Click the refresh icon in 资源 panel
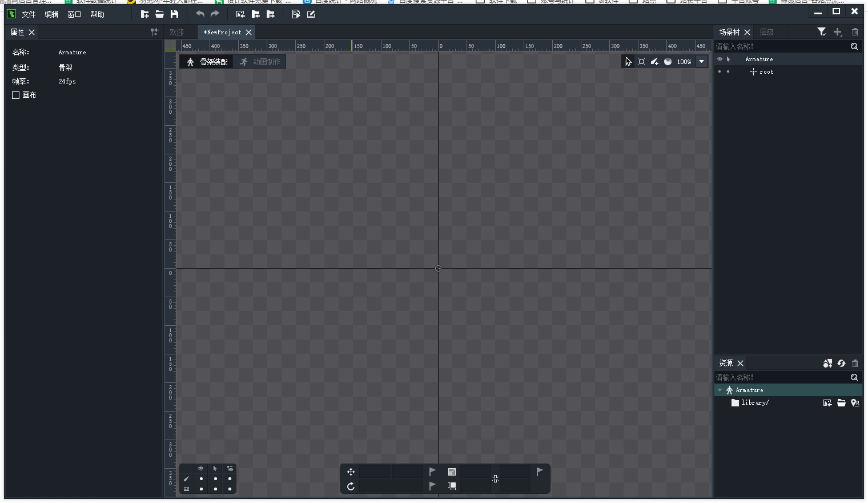 click(841, 364)
